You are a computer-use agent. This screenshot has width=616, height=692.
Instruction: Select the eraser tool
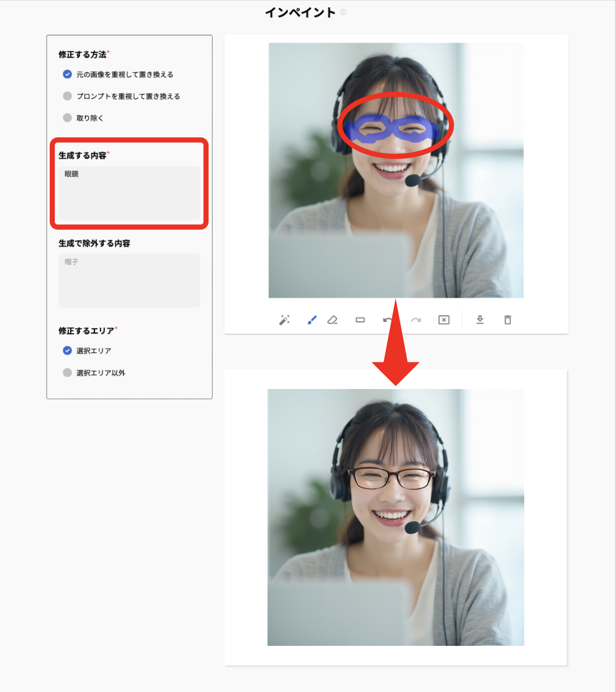tap(333, 320)
